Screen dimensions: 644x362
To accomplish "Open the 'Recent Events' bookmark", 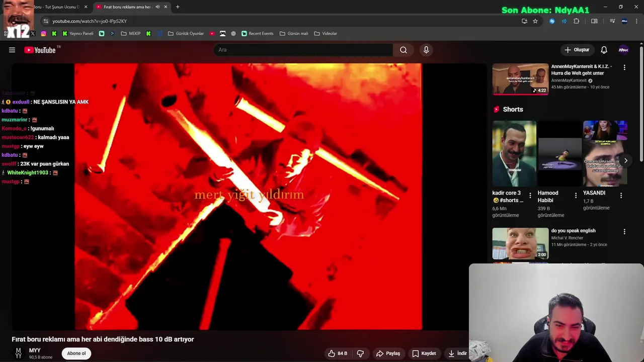I will (x=258, y=34).
